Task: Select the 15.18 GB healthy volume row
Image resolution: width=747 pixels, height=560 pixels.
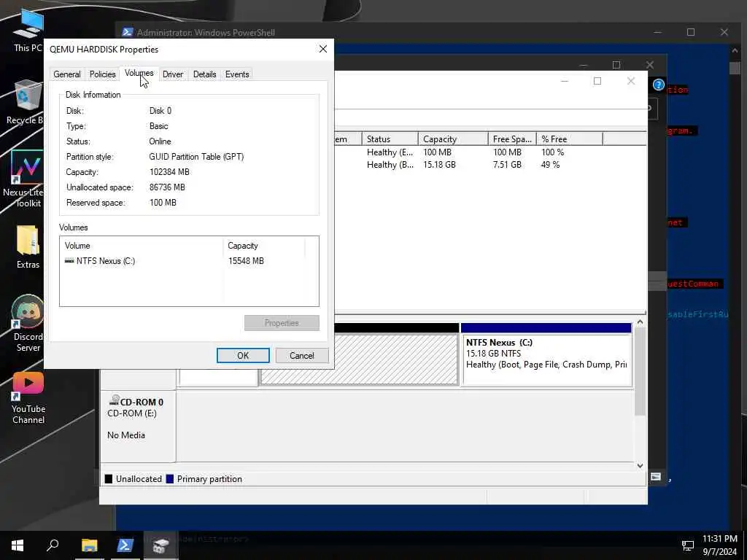Action: pyautogui.click(x=489, y=165)
